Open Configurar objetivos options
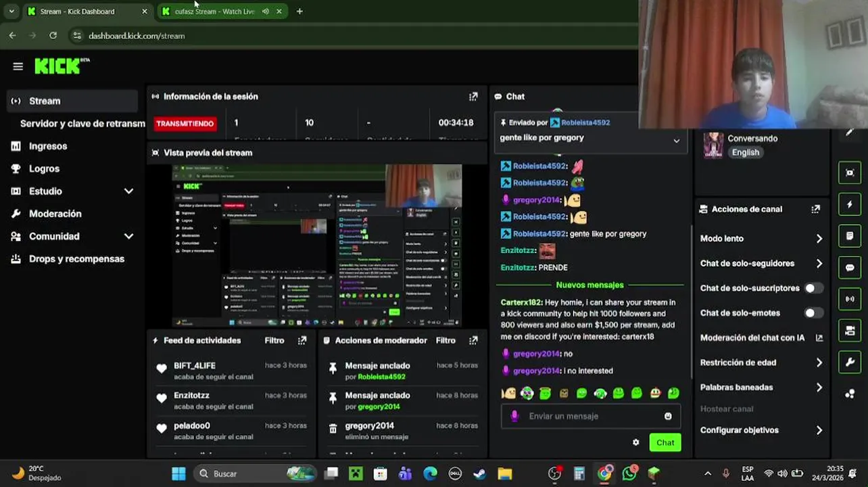 coord(761,430)
